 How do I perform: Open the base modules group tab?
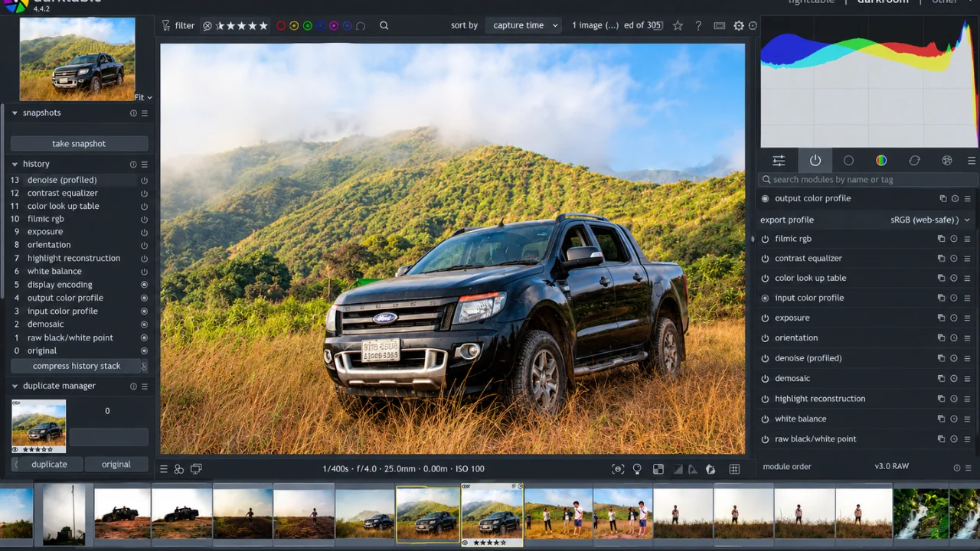click(x=848, y=161)
